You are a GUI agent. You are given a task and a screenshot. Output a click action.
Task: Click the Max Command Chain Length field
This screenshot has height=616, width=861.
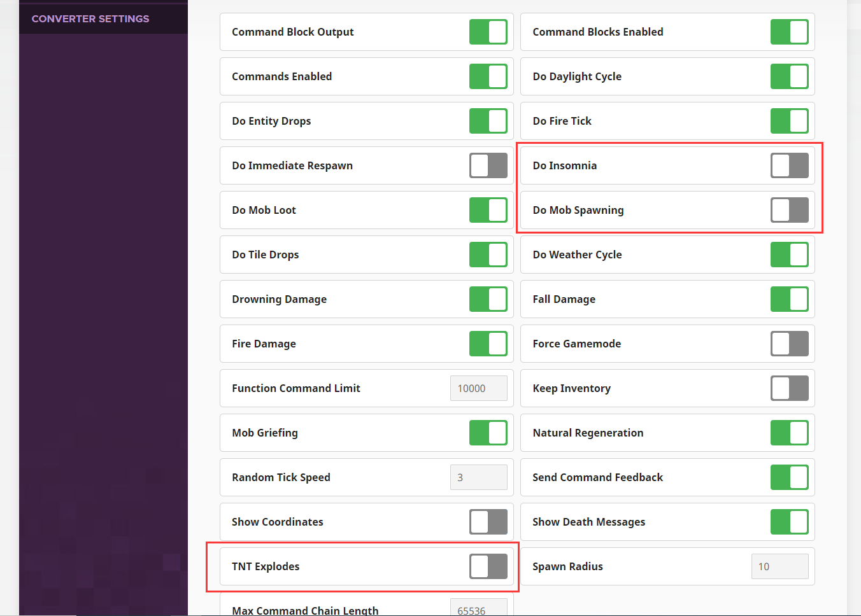pyautogui.click(x=479, y=607)
